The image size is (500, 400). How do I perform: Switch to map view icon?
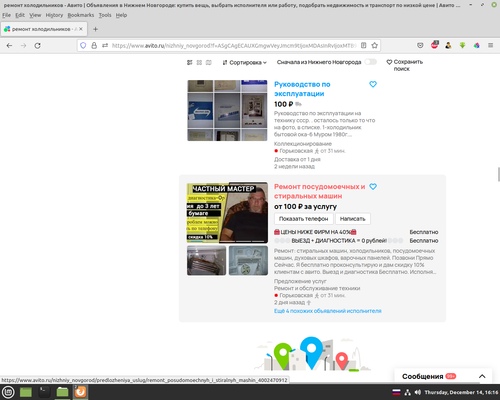[x=209, y=62]
